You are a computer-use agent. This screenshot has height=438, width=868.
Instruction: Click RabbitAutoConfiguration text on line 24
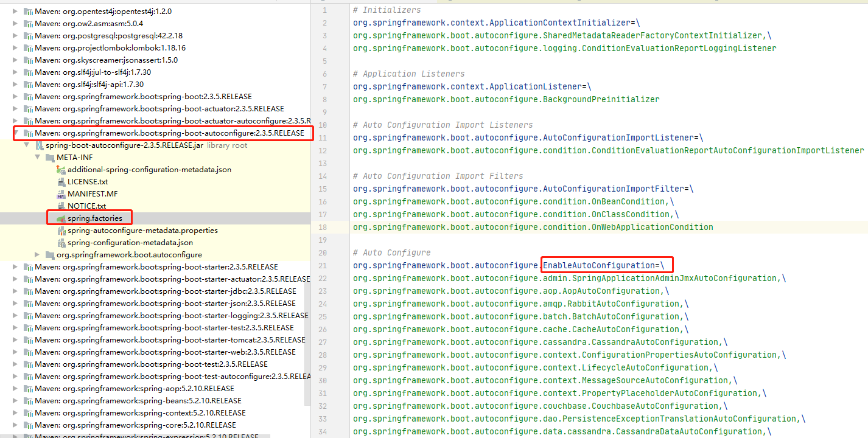coord(623,304)
